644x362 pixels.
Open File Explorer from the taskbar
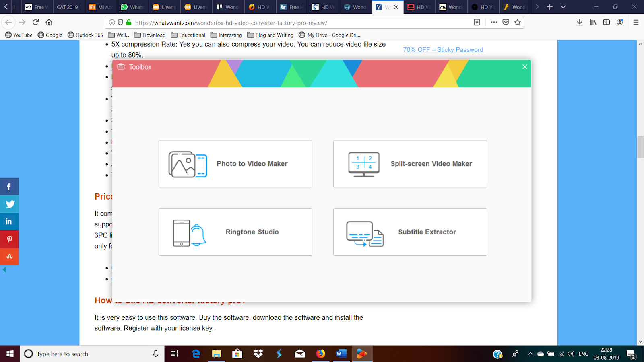217,354
